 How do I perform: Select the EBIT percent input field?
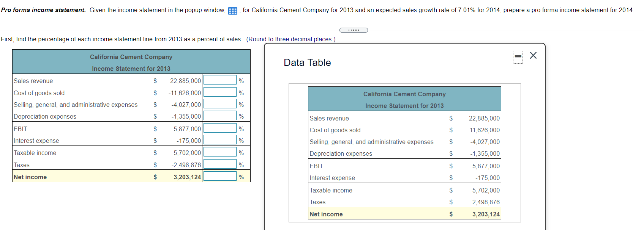point(220,128)
